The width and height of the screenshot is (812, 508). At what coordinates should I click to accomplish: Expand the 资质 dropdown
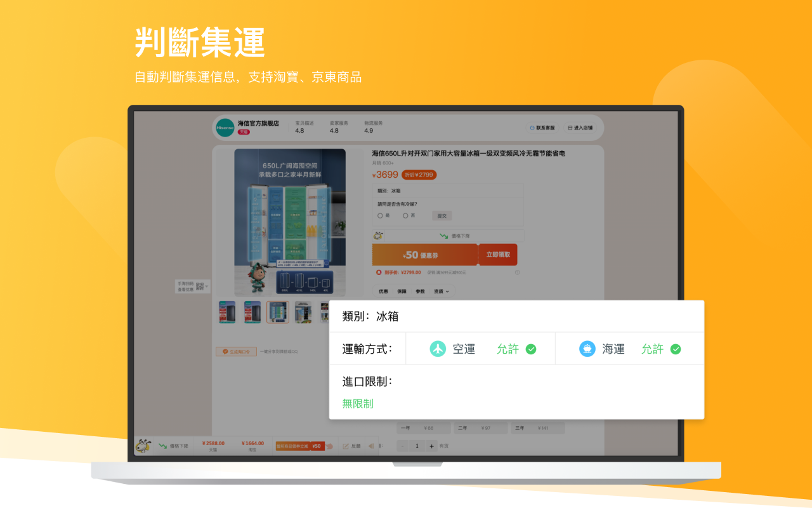(442, 291)
